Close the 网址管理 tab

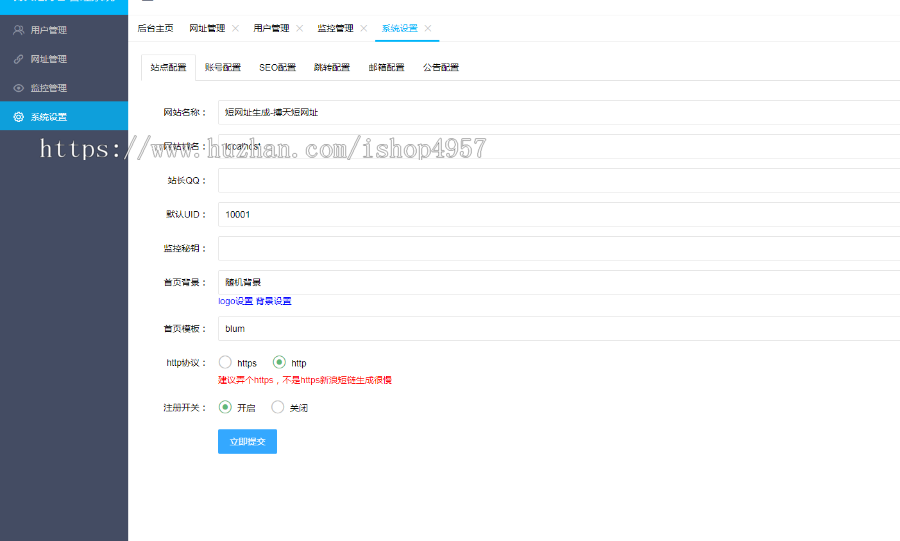235,28
